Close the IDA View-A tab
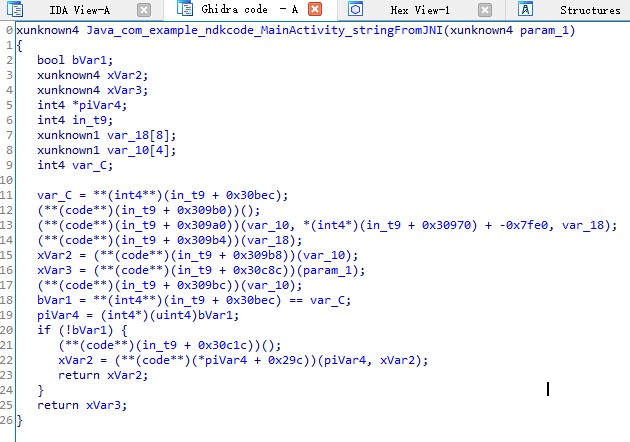This screenshot has width=630, height=442. pyautogui.click(x=144, y=10)
